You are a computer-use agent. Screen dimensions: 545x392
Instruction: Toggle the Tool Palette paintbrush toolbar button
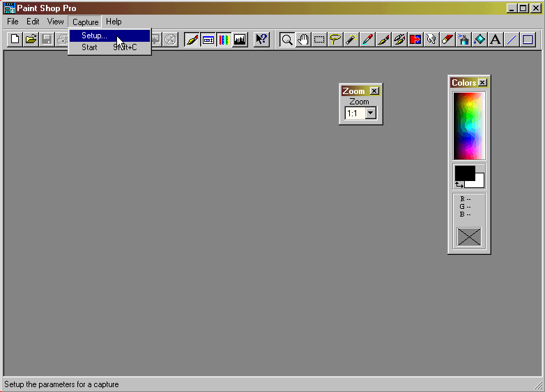pyautogui.click(x=192, y=40)
